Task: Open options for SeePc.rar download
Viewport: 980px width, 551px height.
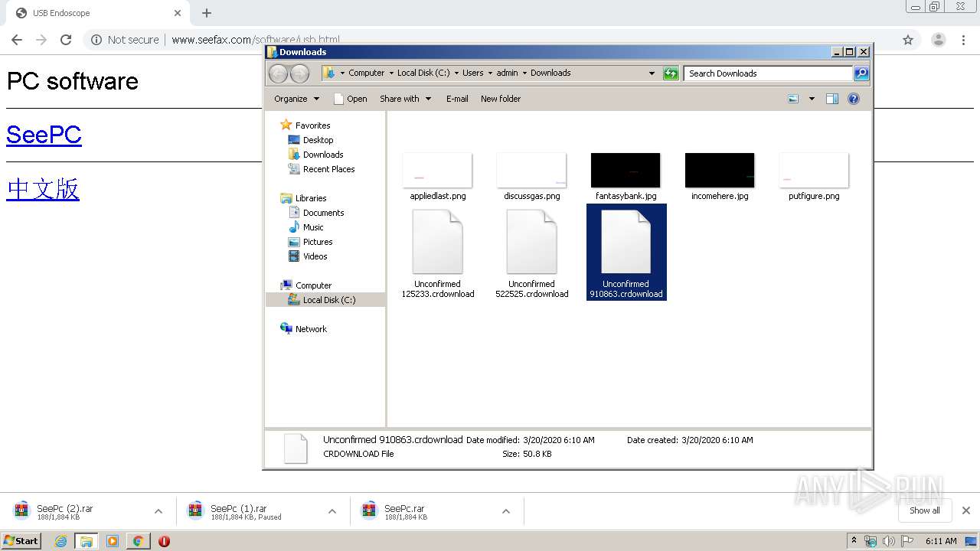Action: [506, 511]
